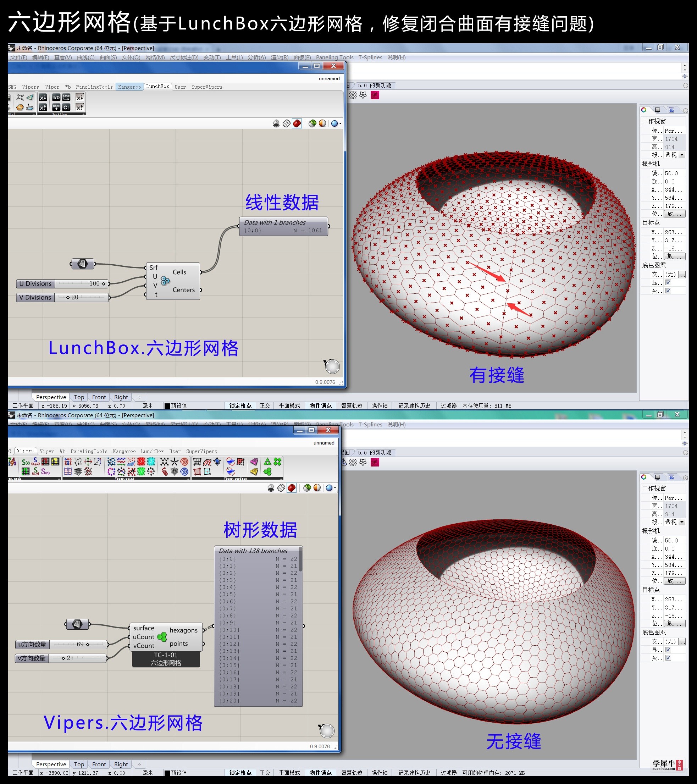The image size is (697, 784).
Task: Toggle 正交 in the status bar showing 内存使用量
Action: tap(265, 406)
